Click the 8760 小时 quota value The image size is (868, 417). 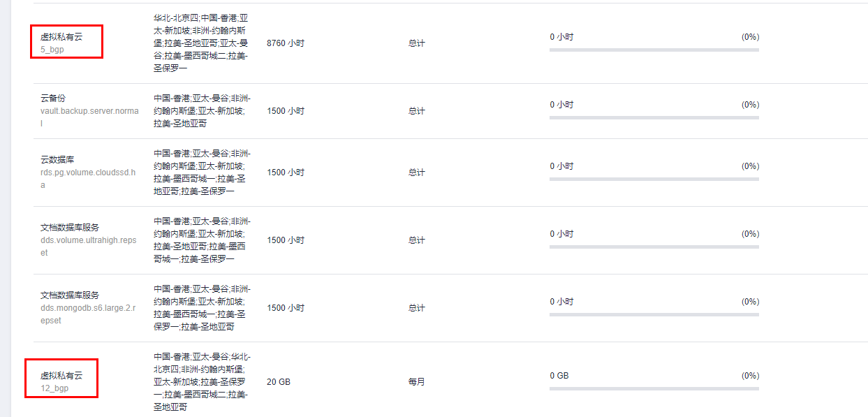(286, 43)
